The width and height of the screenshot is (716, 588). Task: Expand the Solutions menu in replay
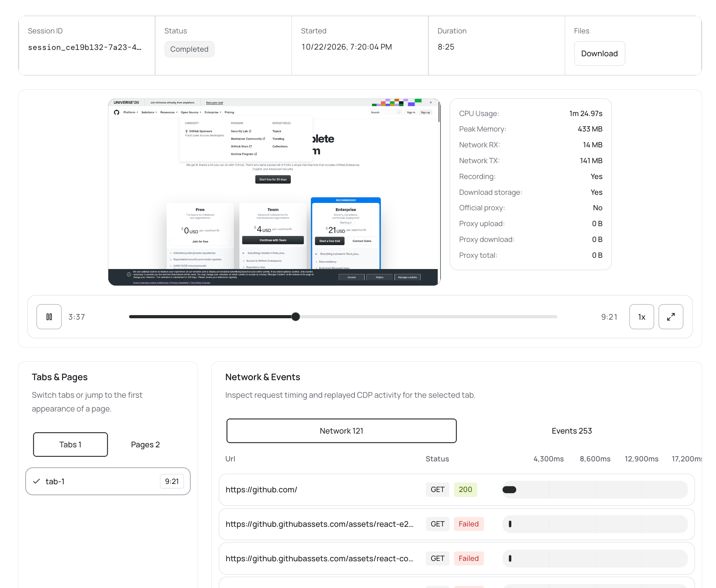(x=149, y=113)
